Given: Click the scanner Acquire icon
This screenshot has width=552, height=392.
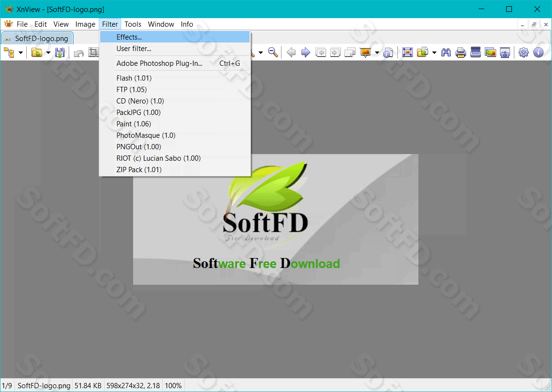Looking at the screenshot, I should pos(476,52).
